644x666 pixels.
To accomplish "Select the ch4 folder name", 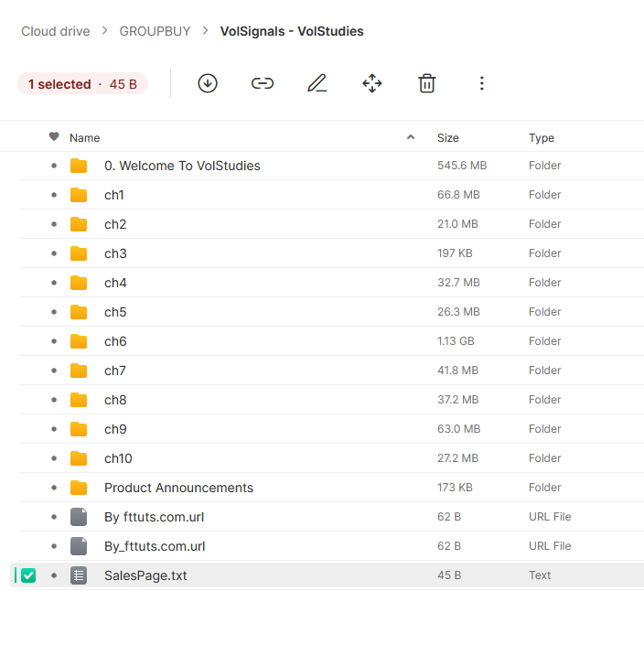I will pyautogui.click(x=115, y=283).
